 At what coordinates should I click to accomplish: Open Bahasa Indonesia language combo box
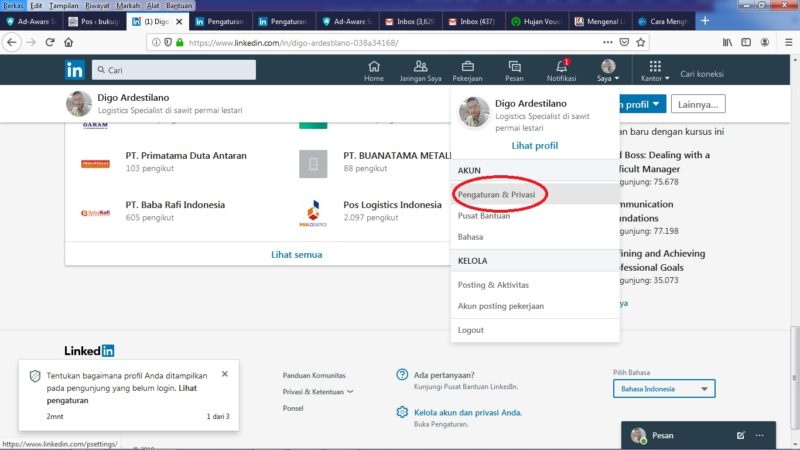[x=664, y=389]
